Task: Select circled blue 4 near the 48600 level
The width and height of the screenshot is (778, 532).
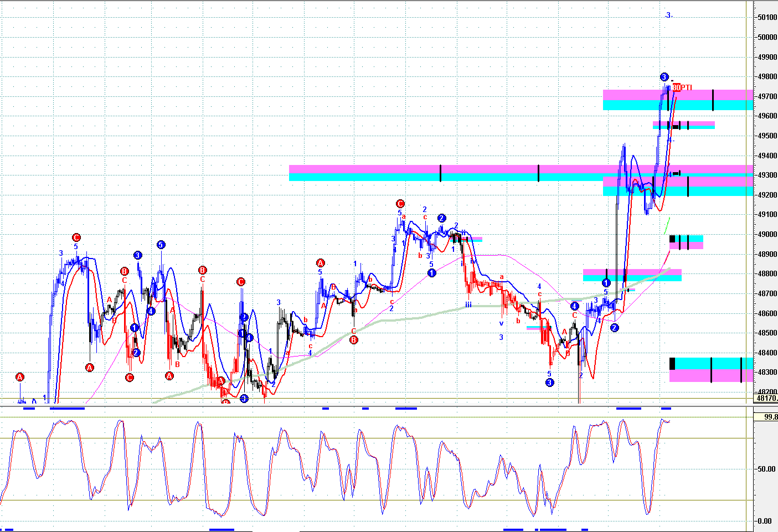Action: (575, 306)
